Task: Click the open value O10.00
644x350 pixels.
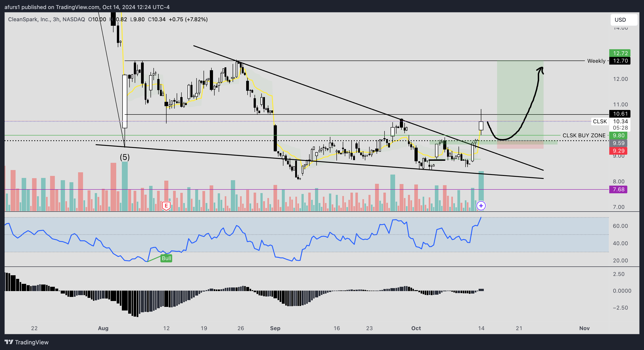Action: coord(97,19)
